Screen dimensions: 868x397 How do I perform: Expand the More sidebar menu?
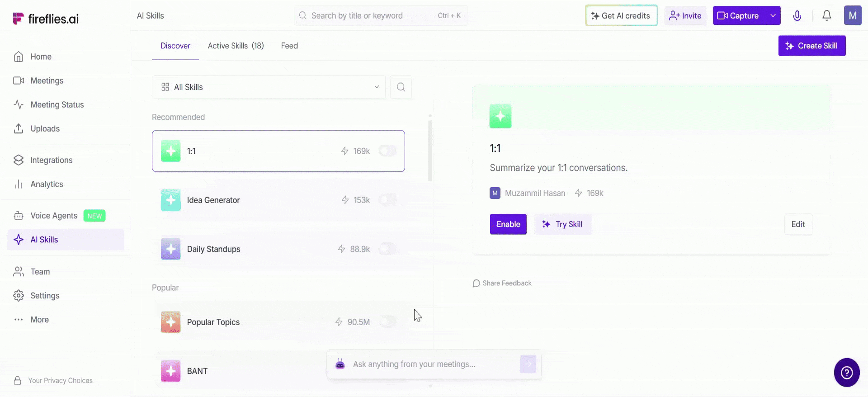[39, 320]
